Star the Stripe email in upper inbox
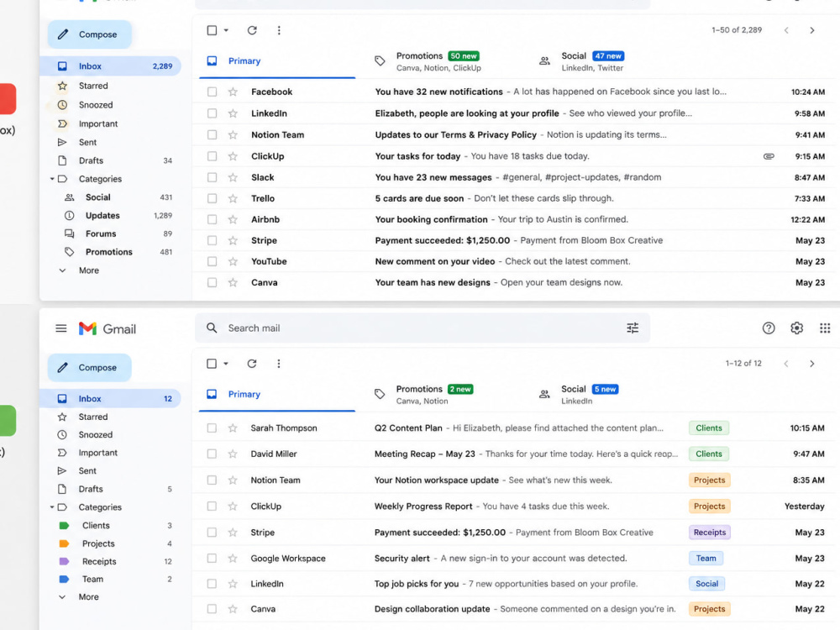840x630 pixels. [233, 240]
